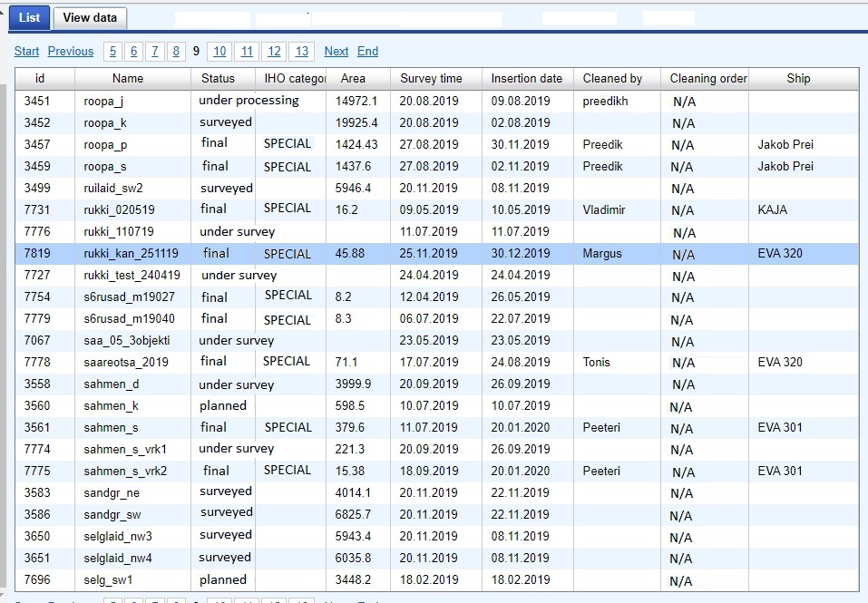
Task: Jump to the End page link
Action: (367, 52)
